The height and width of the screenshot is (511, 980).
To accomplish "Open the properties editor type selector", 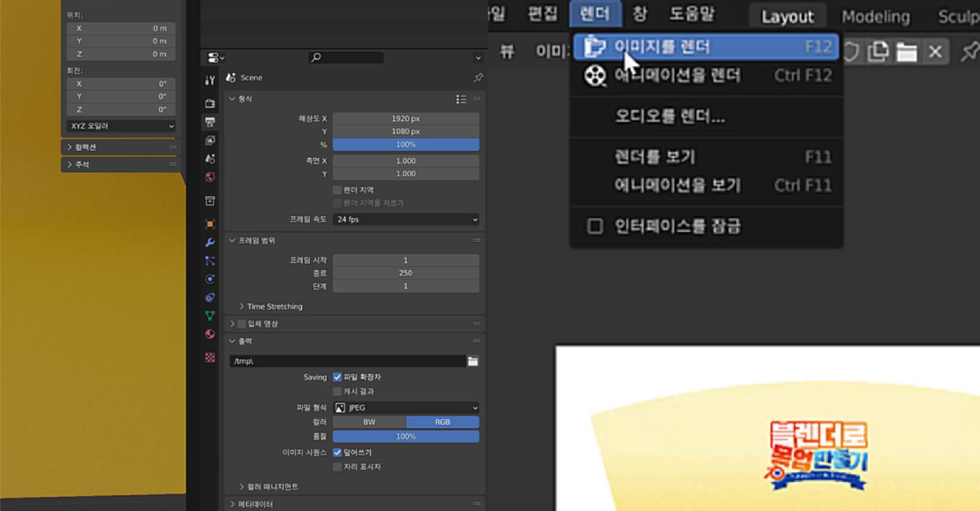I will tap(215, 57).
